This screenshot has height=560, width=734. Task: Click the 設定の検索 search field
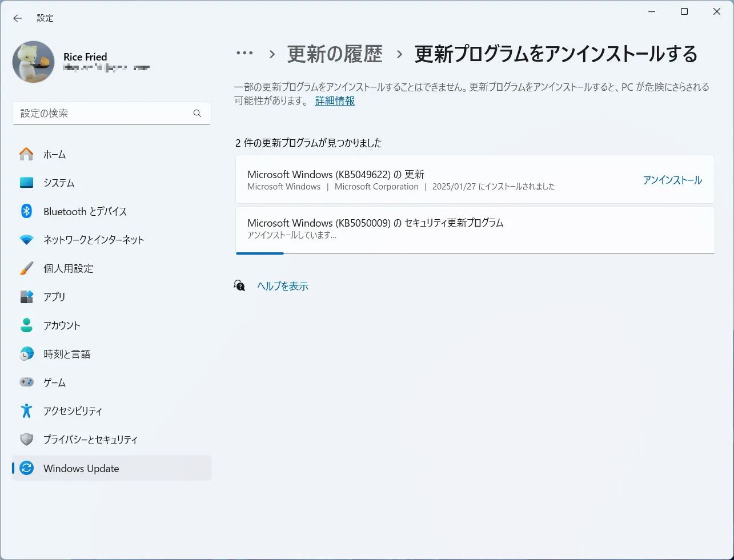click(x=111, y=113)
